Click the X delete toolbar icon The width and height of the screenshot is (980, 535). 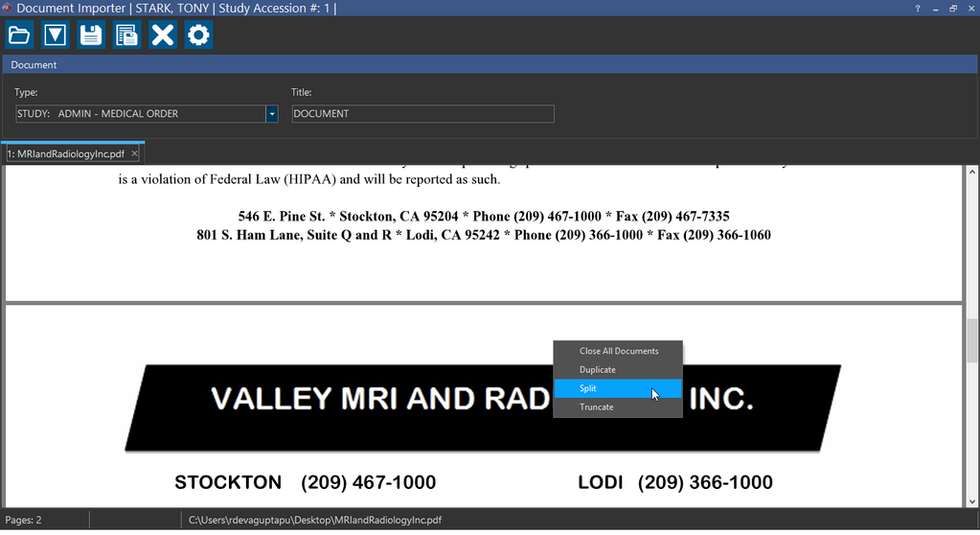coord(163,36)
